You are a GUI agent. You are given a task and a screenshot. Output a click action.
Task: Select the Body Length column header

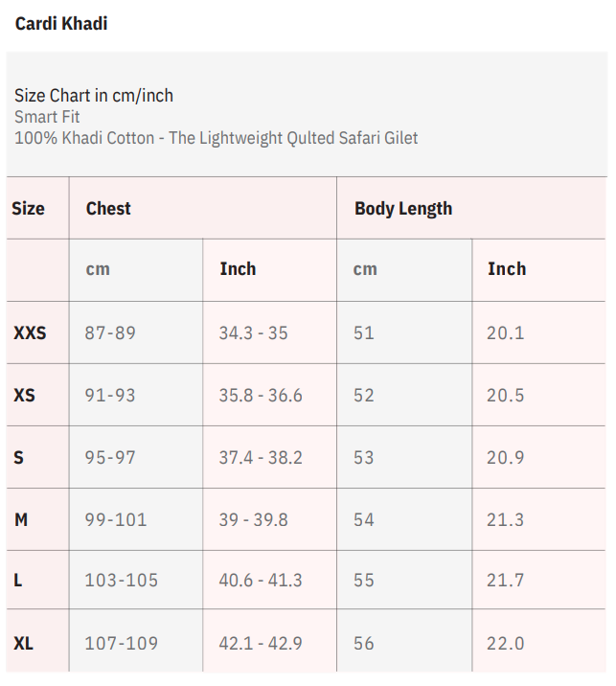403,209
